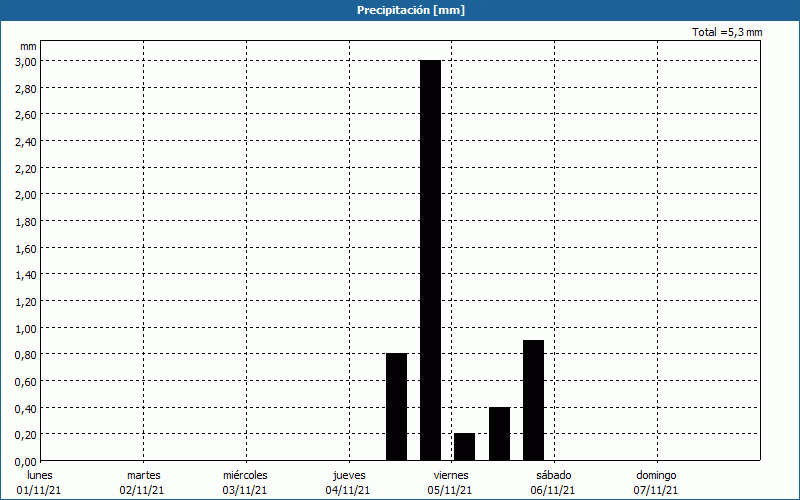Click the 0,80 y-axis value
800x500 pixels.
pos(26,355)
